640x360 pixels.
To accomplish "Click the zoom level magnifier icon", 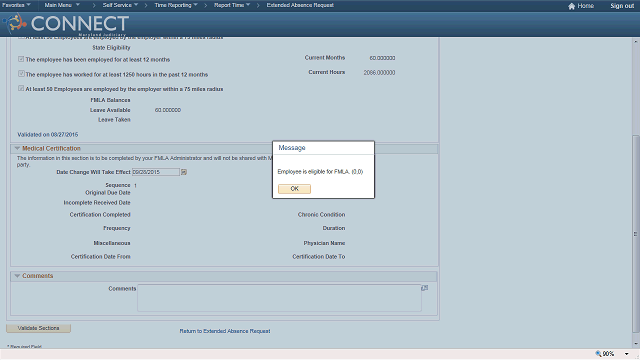I will 598,354.
